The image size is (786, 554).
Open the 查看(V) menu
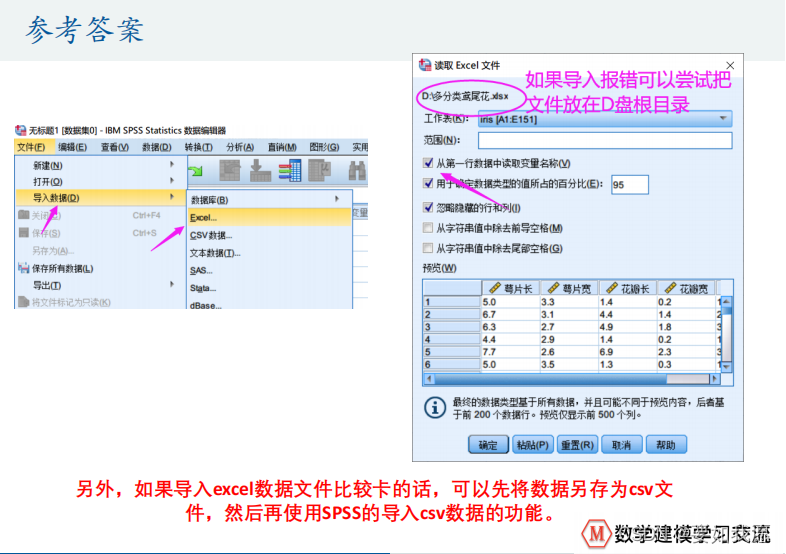click(x=114, y=147)
